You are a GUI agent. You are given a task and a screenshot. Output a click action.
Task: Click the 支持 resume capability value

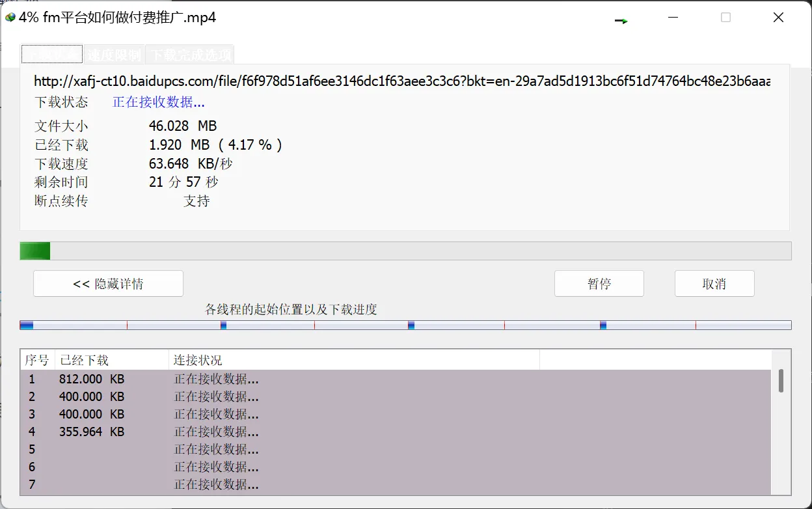tap(196, 201)
